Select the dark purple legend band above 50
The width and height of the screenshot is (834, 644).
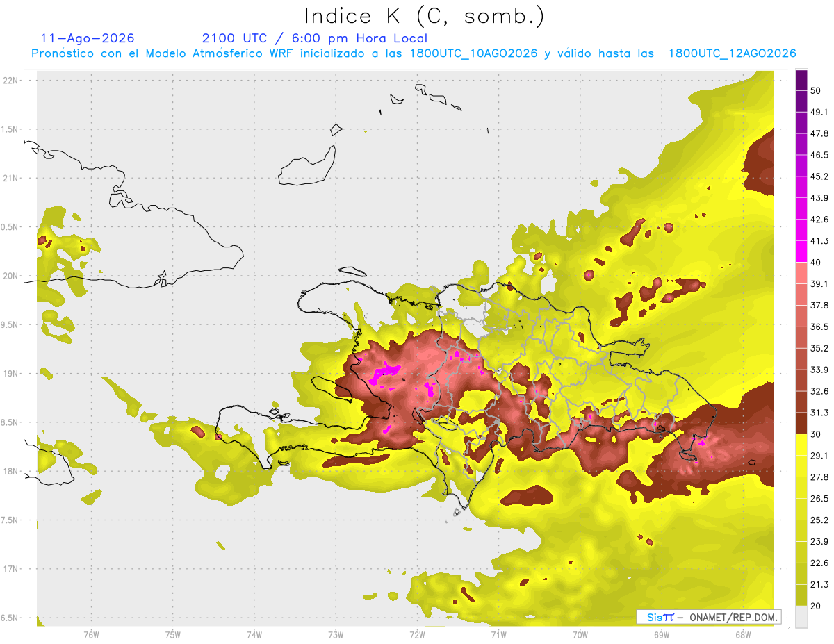point(802,80)
